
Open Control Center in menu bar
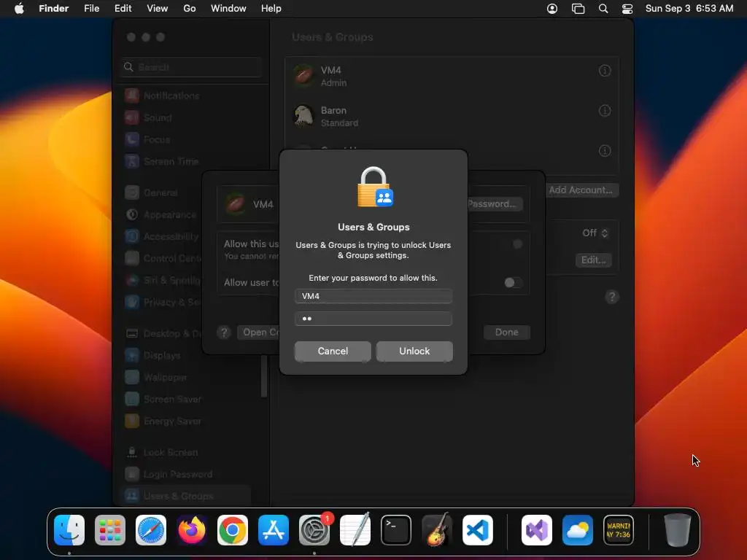click(x=627, y=9)
